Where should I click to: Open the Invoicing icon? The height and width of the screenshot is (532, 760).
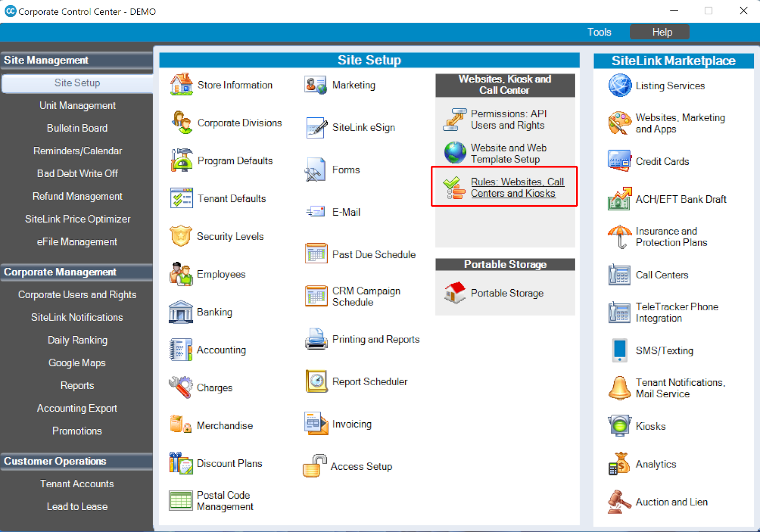point(316,424)
